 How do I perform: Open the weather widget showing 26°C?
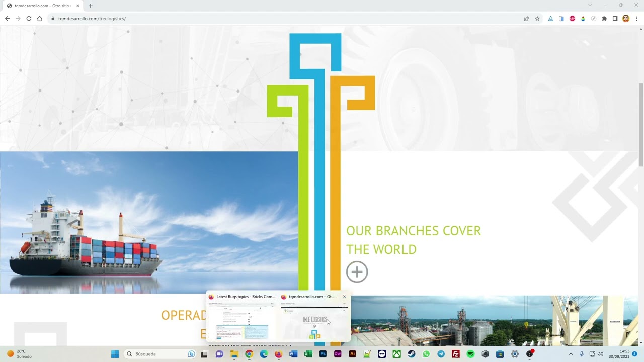pos(19,354)
